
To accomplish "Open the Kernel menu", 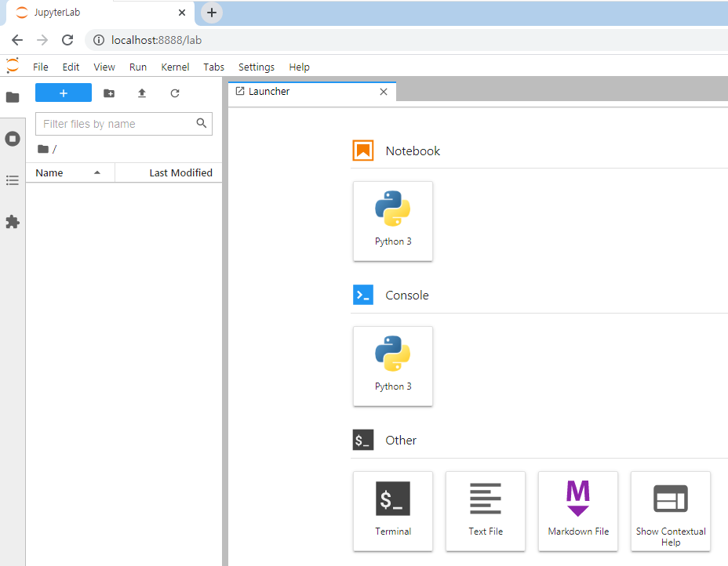I will click(x=175, y=67).
